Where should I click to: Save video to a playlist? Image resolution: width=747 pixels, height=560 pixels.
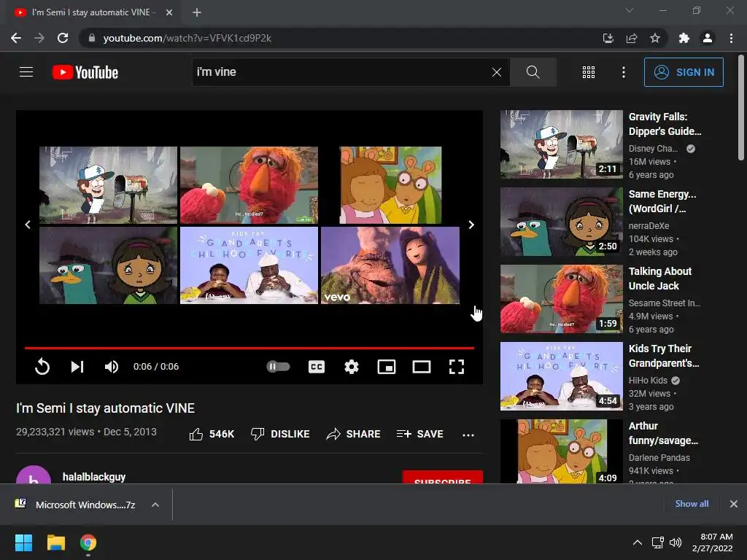point(419,434)
